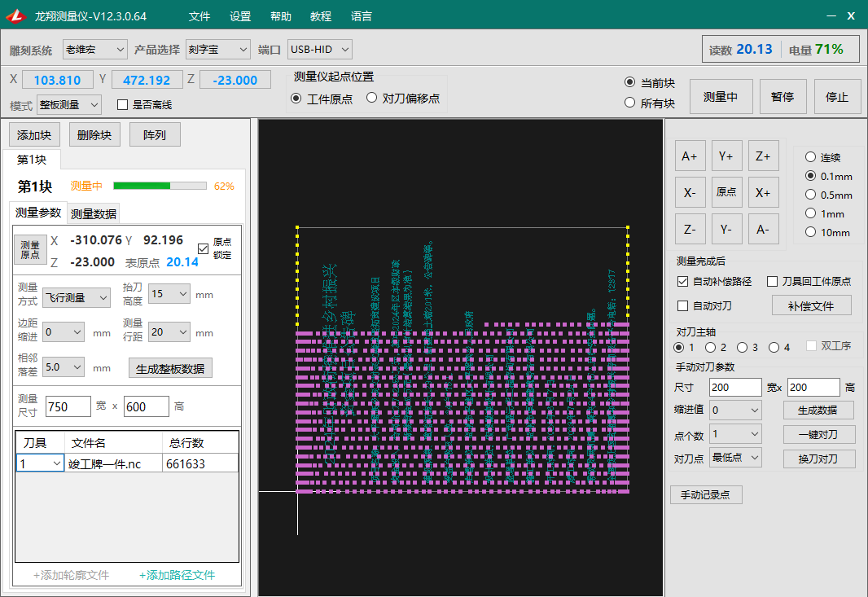Click the 62% measurement progress bar
The image size is (868, 597).
pos(160,186)
